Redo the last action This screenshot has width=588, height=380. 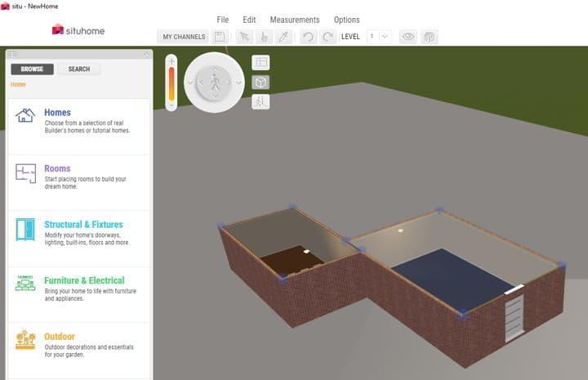tap(327, 37)
